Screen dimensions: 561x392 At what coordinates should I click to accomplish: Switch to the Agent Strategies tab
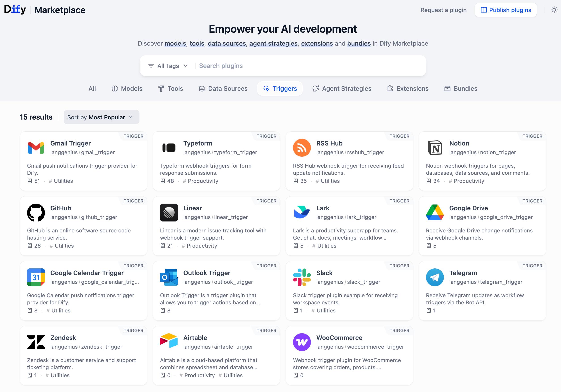342,89
